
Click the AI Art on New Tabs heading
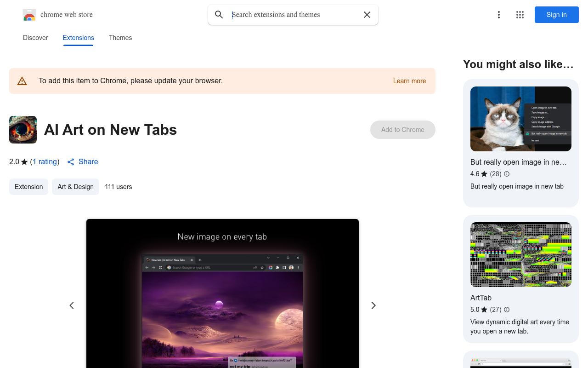click(111, 130)
